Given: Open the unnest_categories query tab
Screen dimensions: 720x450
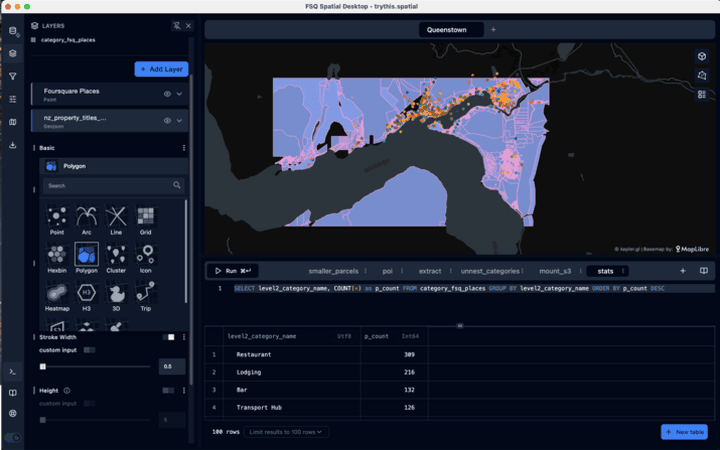Looking at the screenshot, I should tap(489, 271).
